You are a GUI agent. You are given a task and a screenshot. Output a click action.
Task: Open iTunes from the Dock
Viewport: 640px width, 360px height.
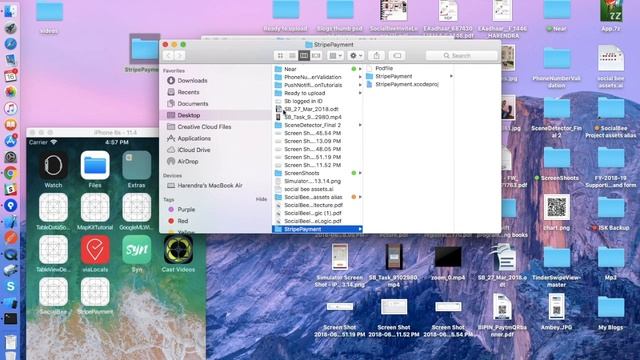click(x=11, y=109)
